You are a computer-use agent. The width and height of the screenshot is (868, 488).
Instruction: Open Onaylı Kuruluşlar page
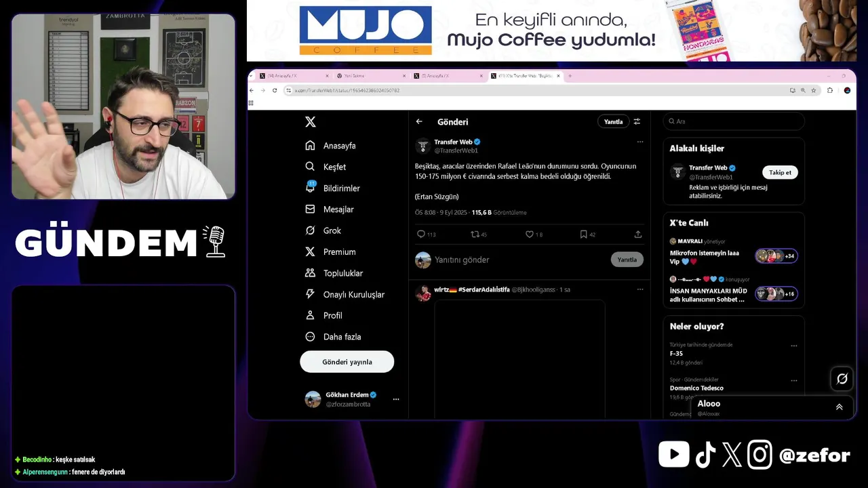point(344,294)
